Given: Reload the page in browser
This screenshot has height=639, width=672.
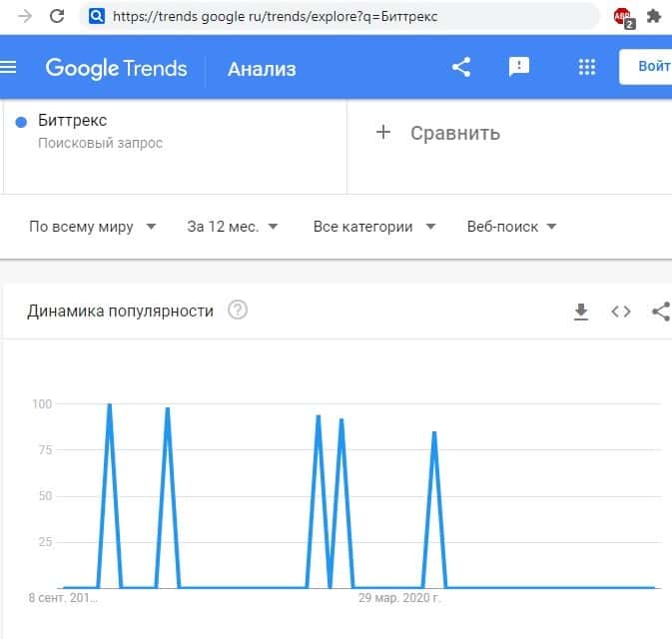Looking at the screenshot, I should 57,16.
